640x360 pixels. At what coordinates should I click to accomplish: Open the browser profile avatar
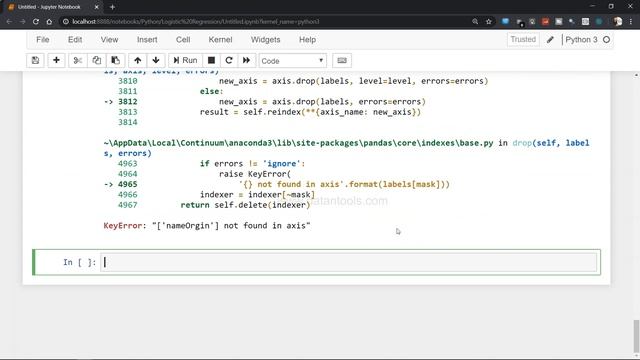pos(618,22)
